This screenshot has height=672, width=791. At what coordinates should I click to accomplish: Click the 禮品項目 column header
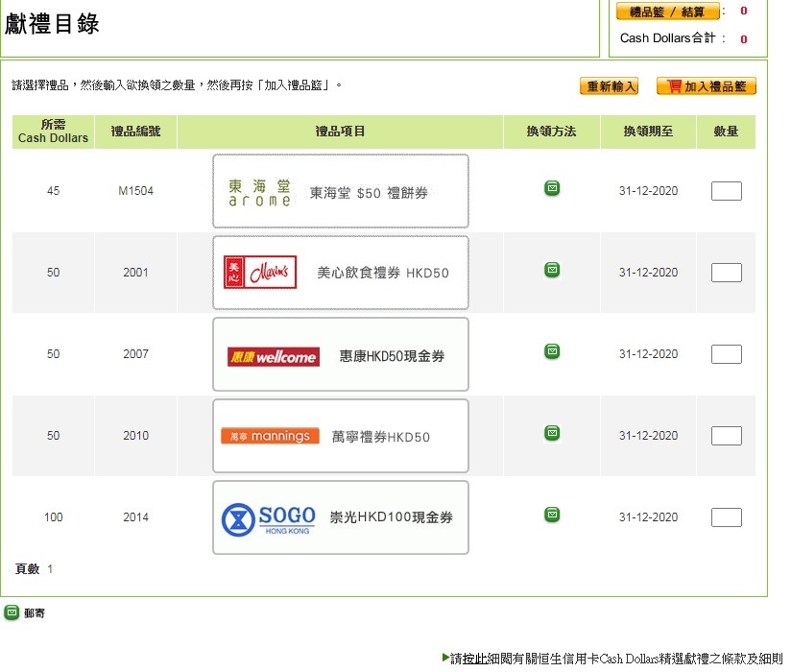(340, 132)
